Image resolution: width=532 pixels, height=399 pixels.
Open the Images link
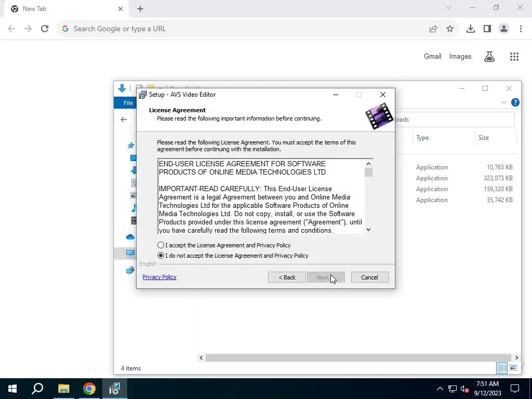click(460, 57)
